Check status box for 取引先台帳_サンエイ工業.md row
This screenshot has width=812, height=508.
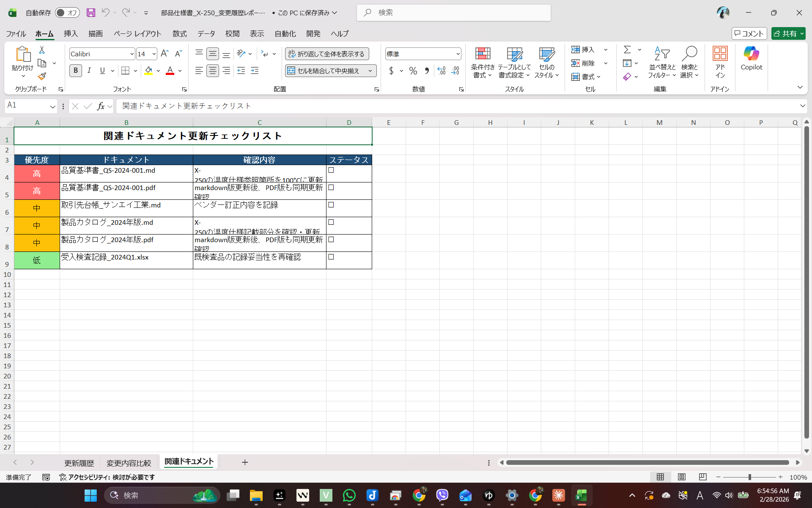click(331, 205)
